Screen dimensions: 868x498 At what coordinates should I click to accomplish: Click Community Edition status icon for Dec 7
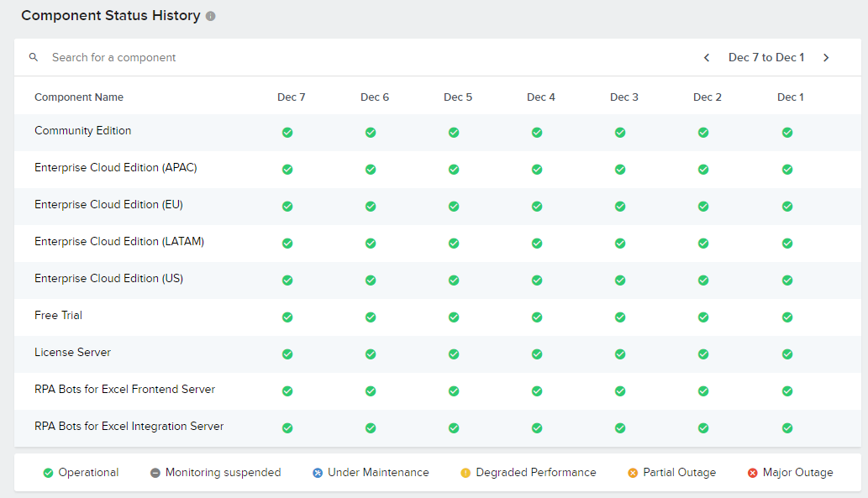coord(287,132)
